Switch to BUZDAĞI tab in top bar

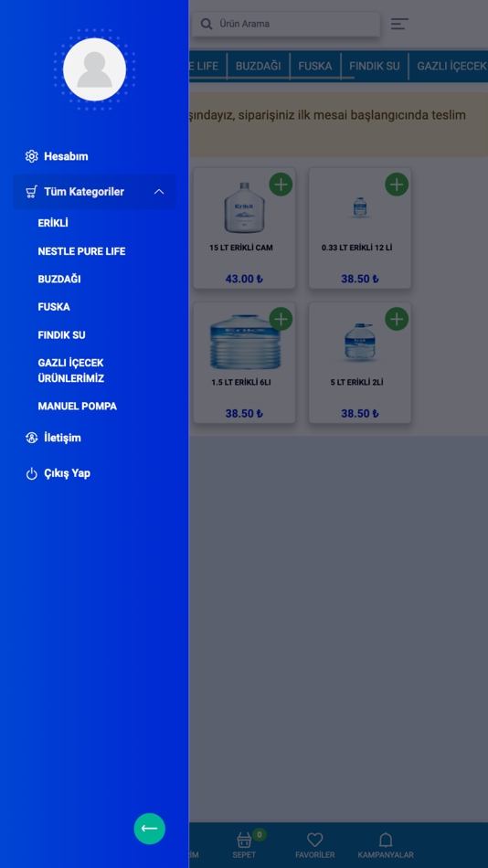point(258,67)
